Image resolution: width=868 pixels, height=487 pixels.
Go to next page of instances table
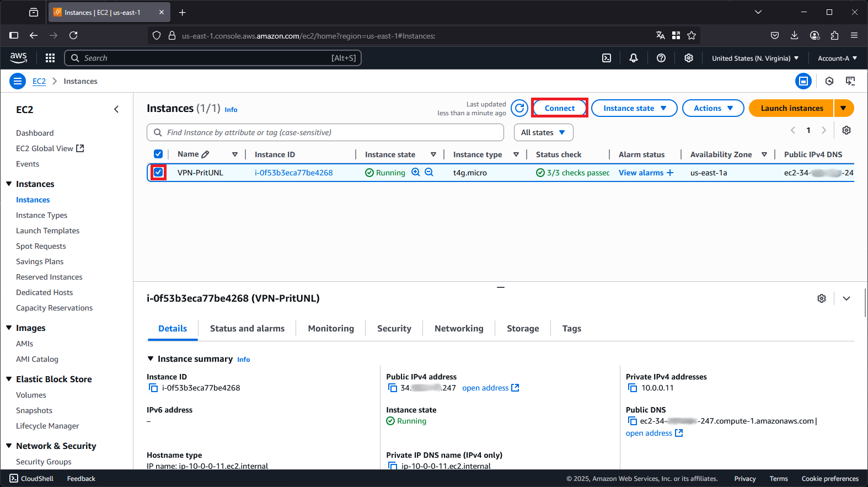(x=824, y=130)
